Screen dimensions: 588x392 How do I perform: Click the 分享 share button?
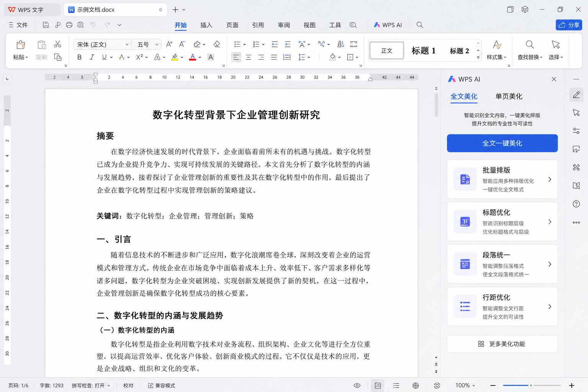569,25
